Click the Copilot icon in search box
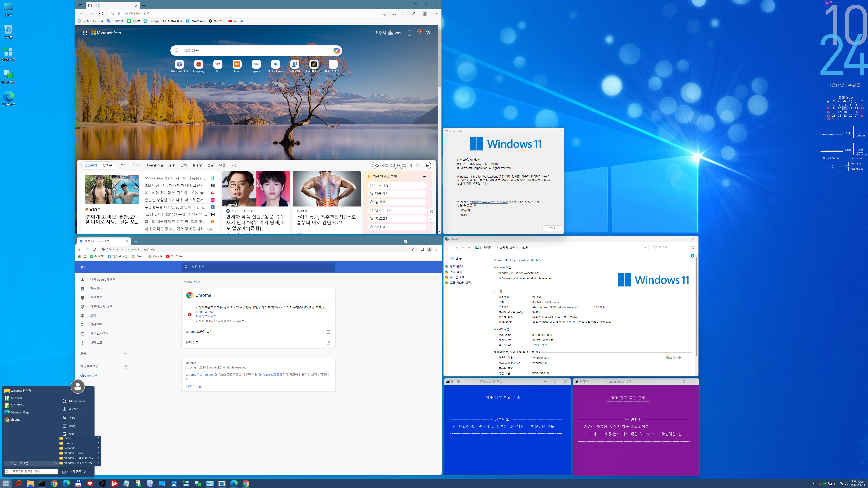 pos(336,51)
